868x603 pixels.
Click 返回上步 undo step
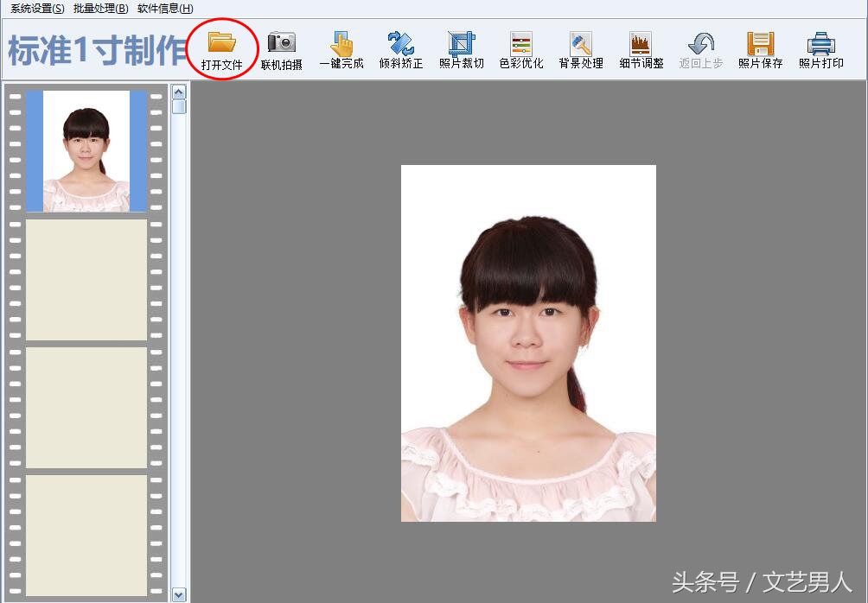coord(701,50)
